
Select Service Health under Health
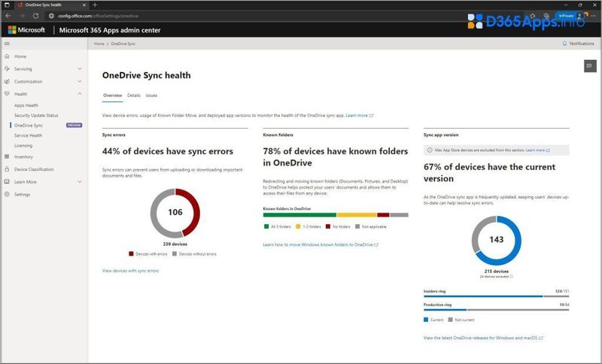pos(29,135)
